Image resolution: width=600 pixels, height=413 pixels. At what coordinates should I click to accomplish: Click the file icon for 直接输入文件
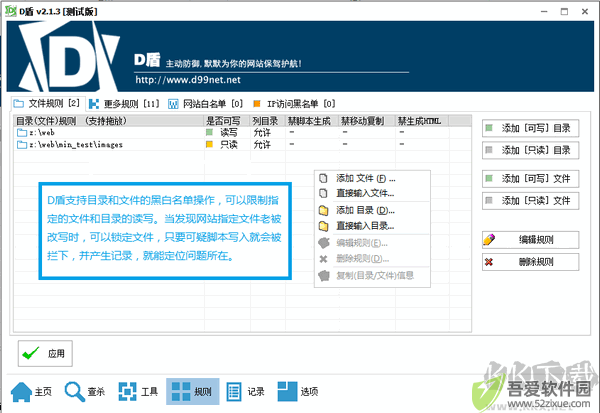(x=323, y=193)
